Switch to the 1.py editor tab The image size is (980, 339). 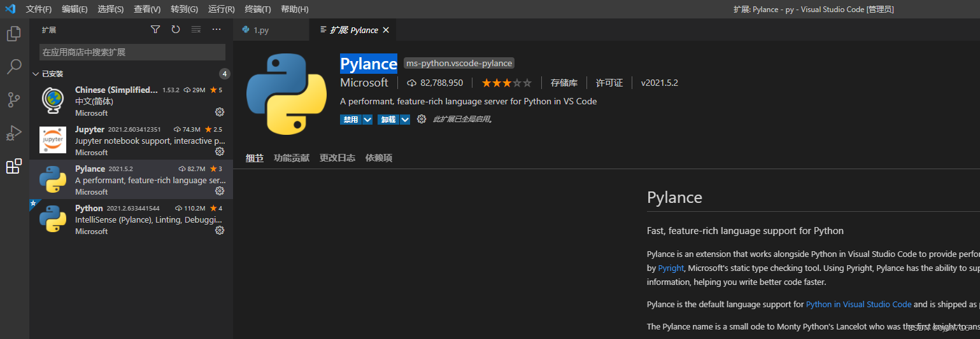click(x=271, y=30)
